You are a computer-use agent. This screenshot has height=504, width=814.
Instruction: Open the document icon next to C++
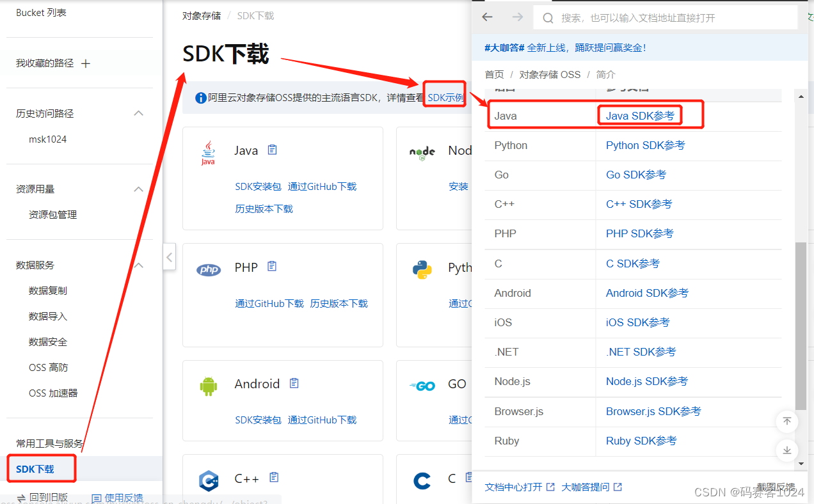click(274, 477)
